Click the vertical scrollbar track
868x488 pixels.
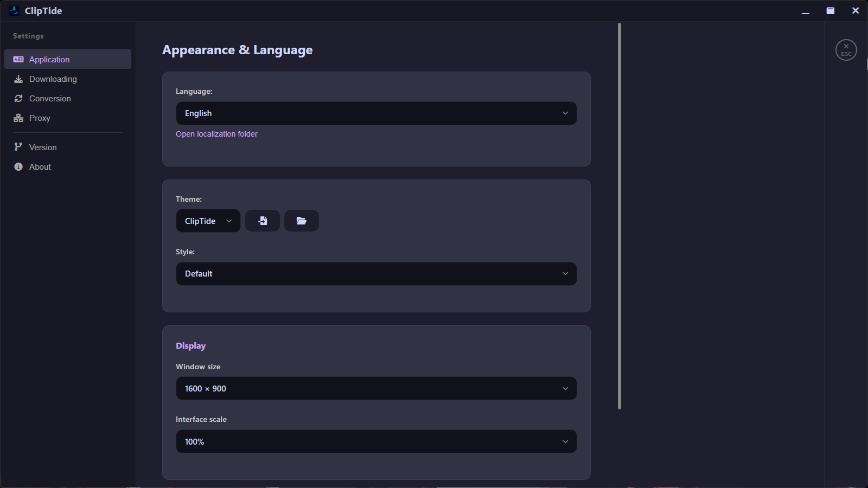click(619, 217)
